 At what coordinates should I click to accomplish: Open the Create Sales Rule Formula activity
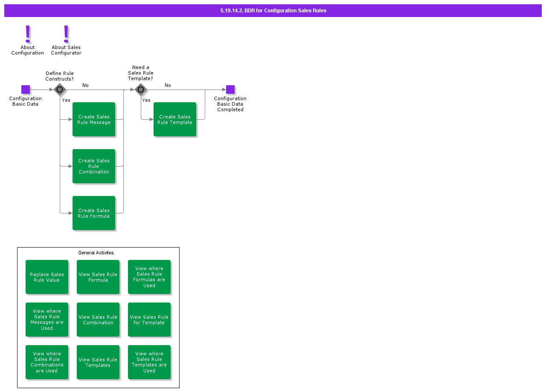(x=94, y=213)
